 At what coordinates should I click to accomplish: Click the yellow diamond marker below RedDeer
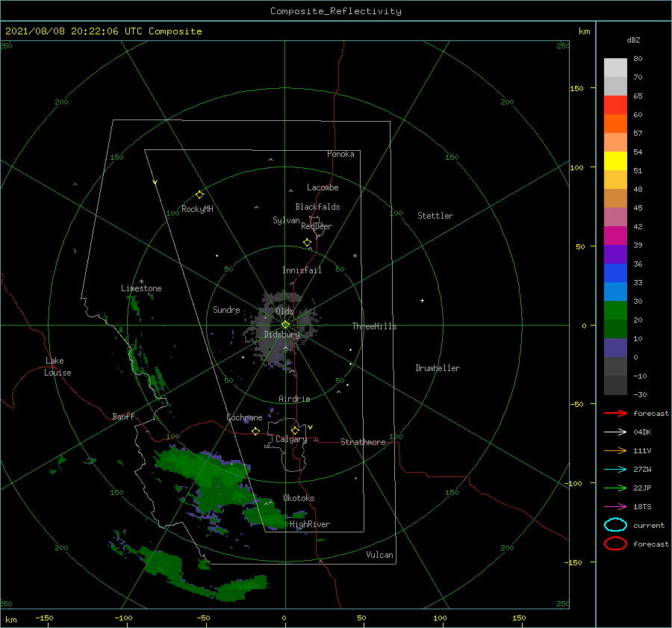(308, 242)
